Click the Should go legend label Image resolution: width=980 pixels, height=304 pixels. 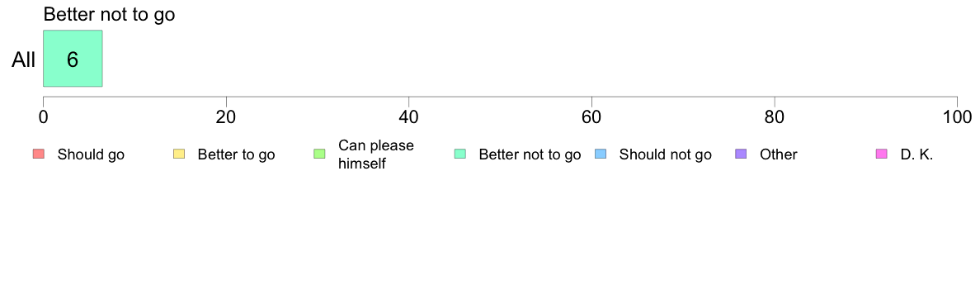(x=91, y=154)
